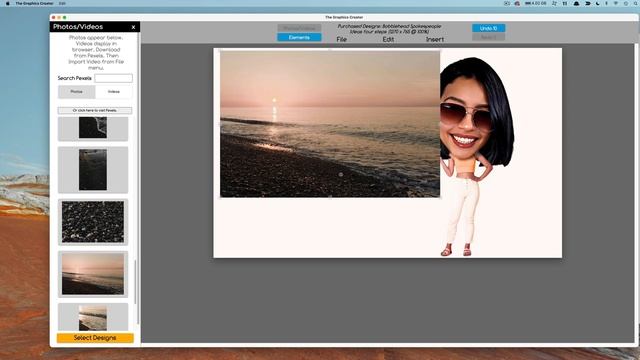Choose the bottom shoreline photo thumbnail

[x=93, y=317]
